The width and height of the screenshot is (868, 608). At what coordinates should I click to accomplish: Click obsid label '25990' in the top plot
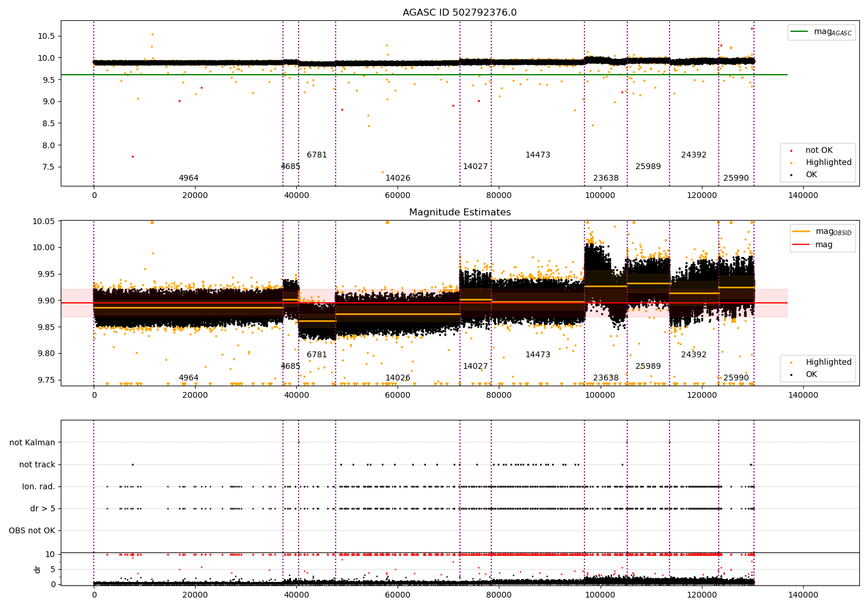click(736, 178)
